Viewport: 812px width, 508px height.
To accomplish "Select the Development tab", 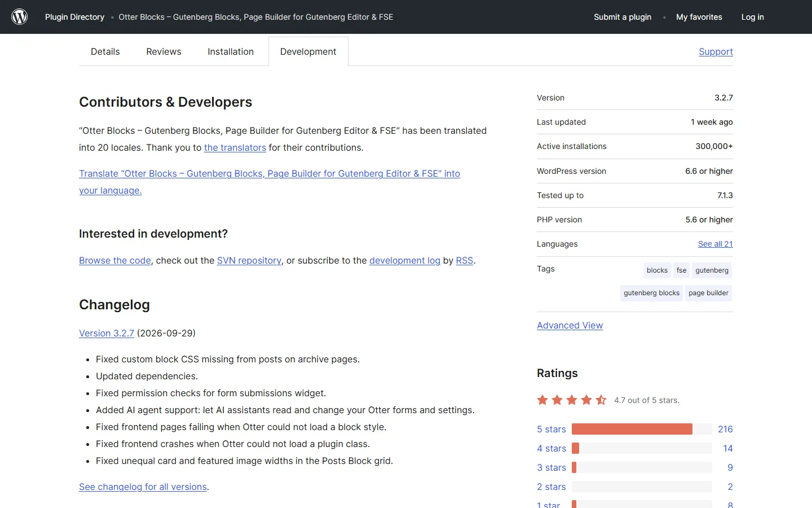I will click(x=308, y=51).
